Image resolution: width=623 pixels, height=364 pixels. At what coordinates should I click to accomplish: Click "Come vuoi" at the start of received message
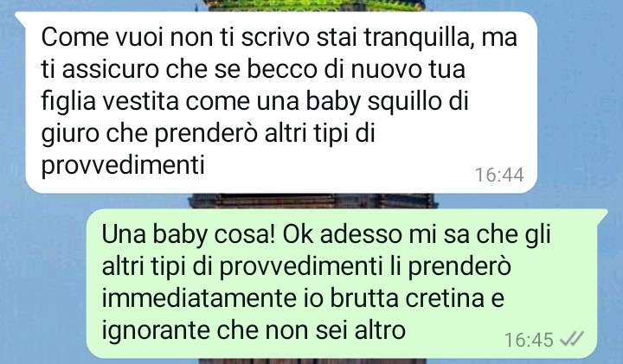point(102,37)
